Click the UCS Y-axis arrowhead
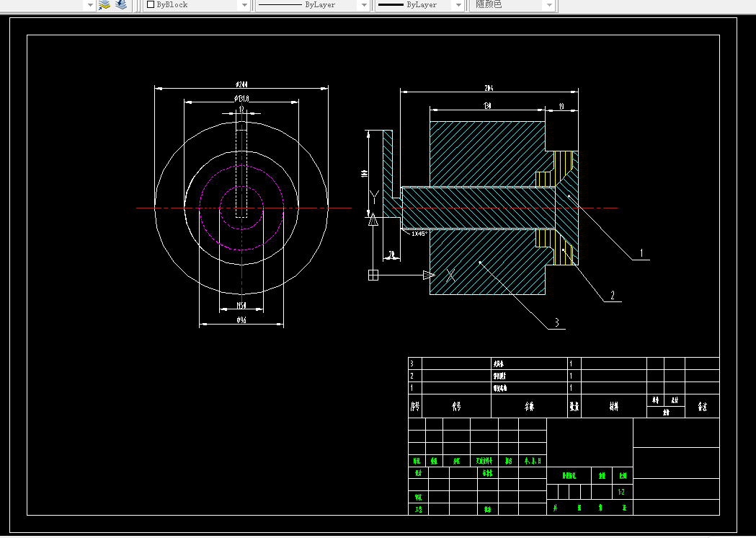Image resolution: width=756 pixels, height=538 pixels. (373, 221)
